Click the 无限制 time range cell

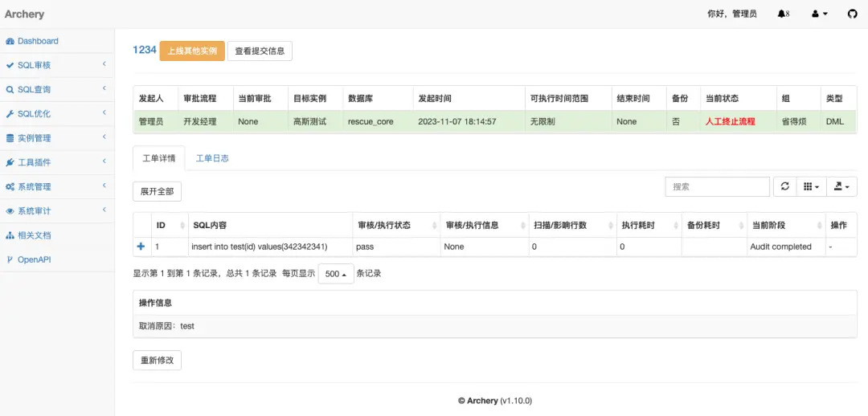click(x=568, y=121)
